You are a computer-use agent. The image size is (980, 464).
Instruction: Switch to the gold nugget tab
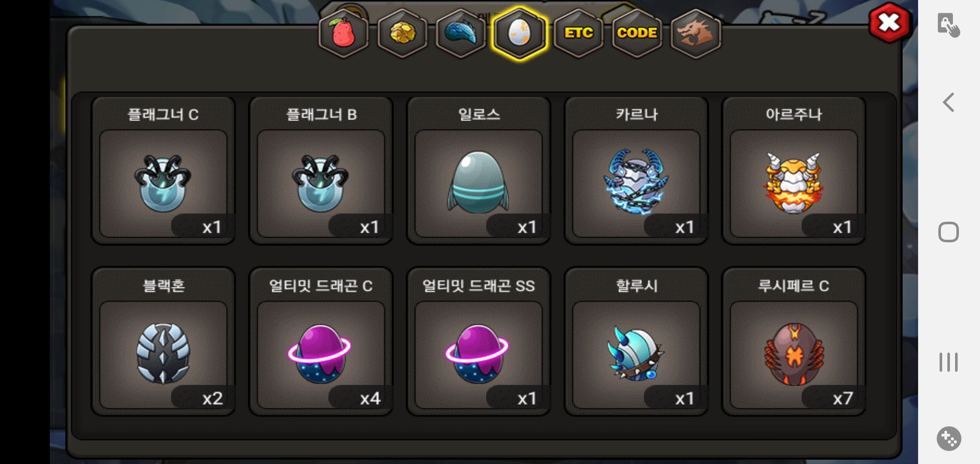403,34
